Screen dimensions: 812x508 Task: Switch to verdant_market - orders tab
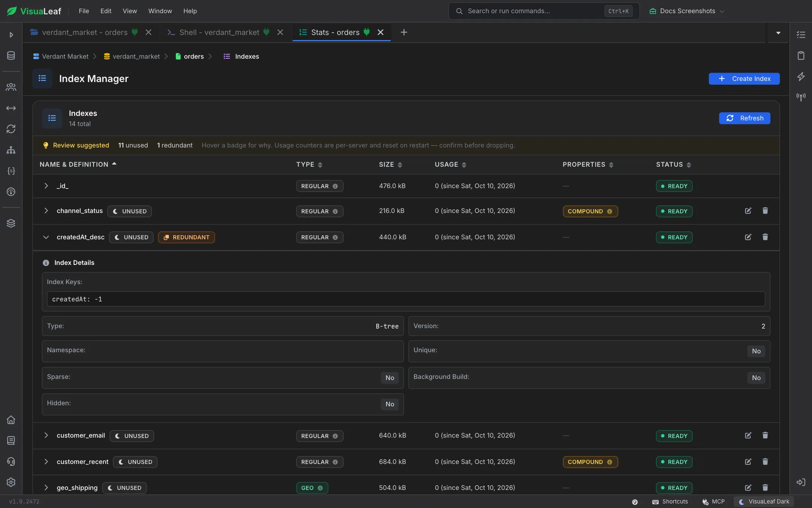coord(85,32)
